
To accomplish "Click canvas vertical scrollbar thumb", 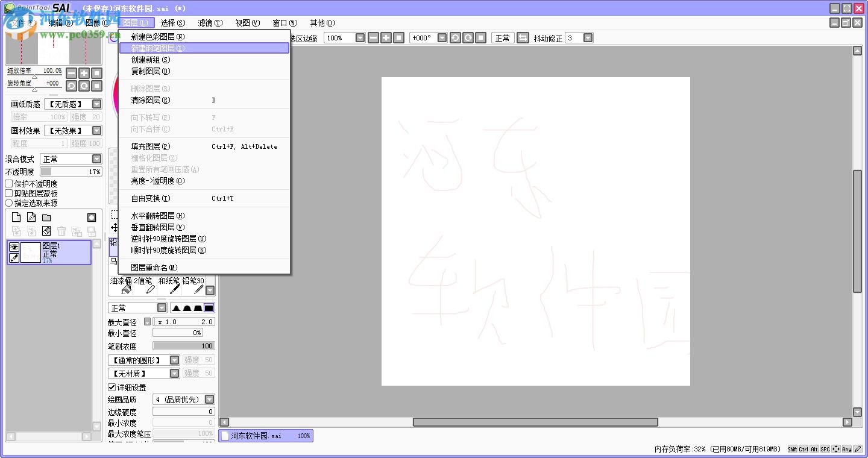I will tap(858, 231).
